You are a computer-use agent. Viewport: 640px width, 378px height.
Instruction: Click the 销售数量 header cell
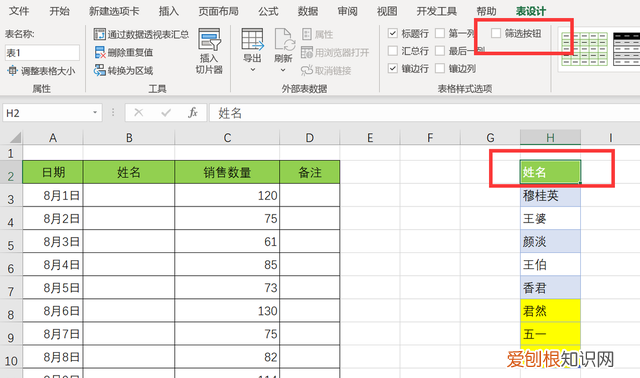227,172
